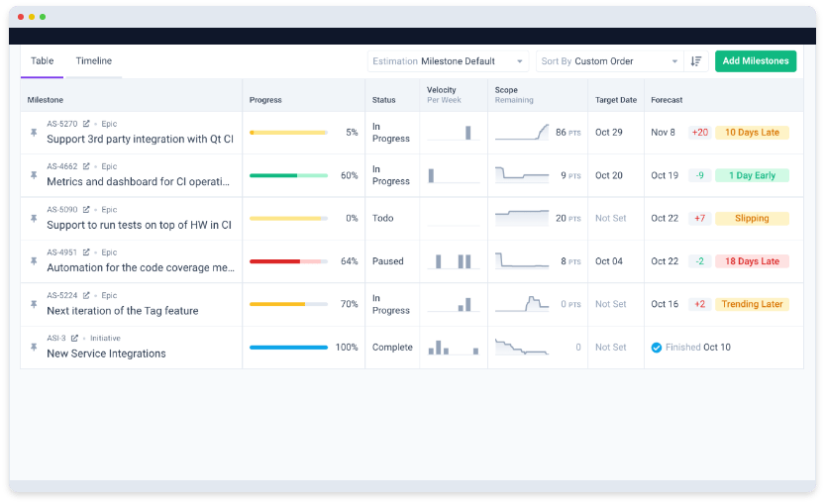Toggle the sort direction icon
The width and height of the screenshot is (825, 504).
pyautogui.click(x=696, y=61)
